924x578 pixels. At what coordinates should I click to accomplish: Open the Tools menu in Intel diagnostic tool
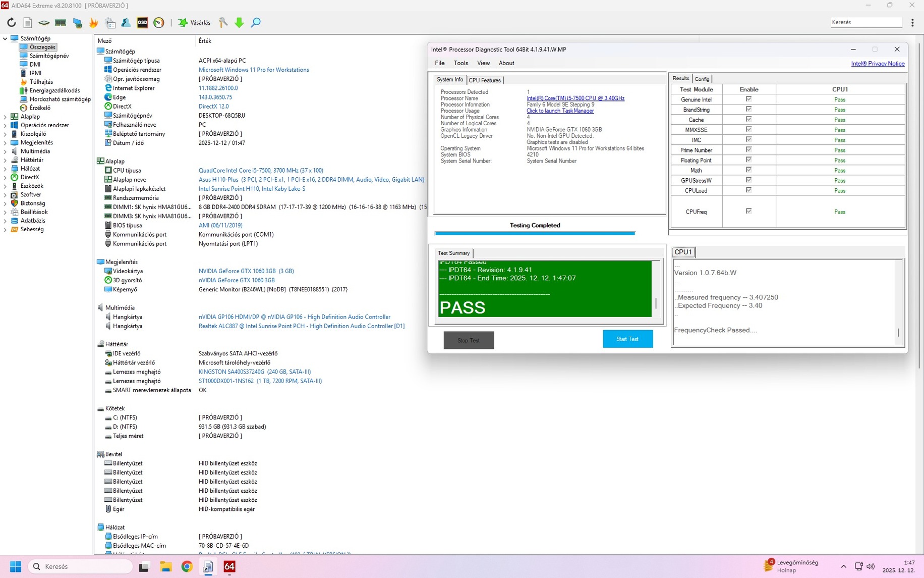coord(461,63)
